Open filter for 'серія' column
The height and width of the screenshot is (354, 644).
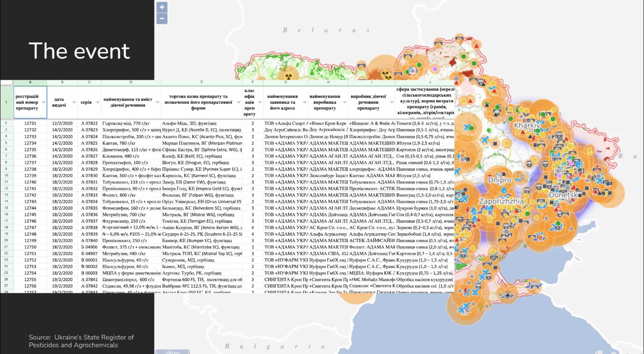(x=98, y=103)
